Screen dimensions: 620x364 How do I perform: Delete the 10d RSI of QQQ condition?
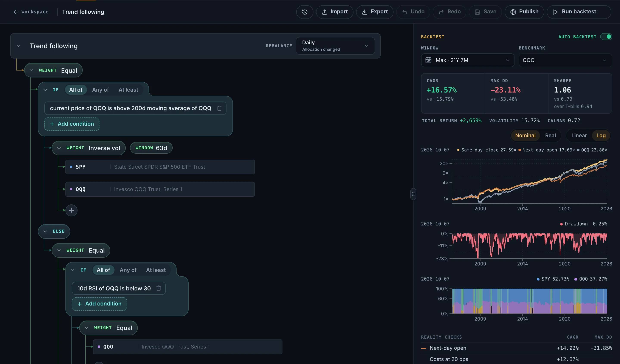point(159,288)
